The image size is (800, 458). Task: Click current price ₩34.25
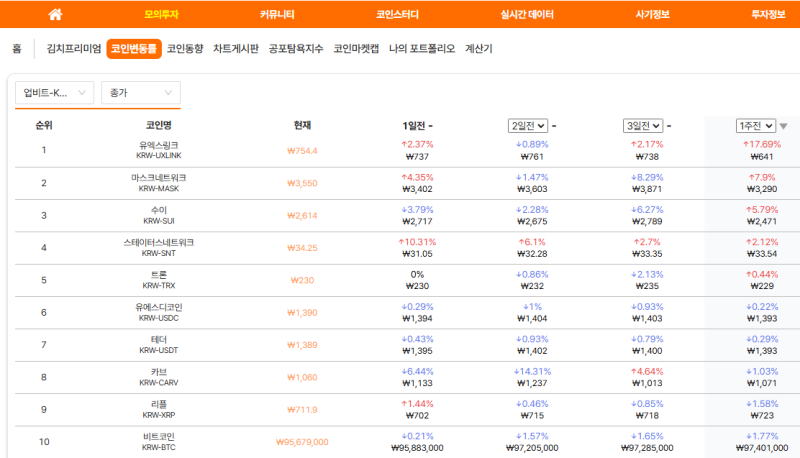(x=302, y=248)
